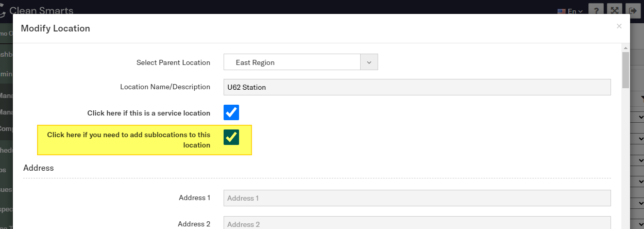Click the service location label text

[148, 113]
